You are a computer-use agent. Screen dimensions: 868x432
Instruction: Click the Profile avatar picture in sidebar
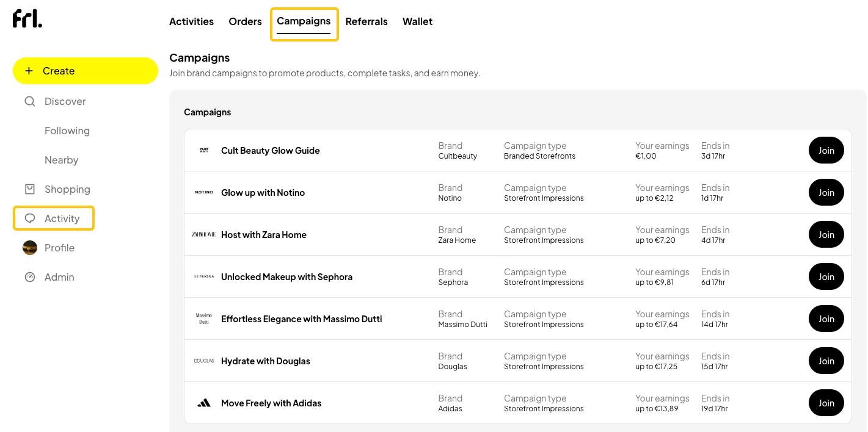point(29,248)
